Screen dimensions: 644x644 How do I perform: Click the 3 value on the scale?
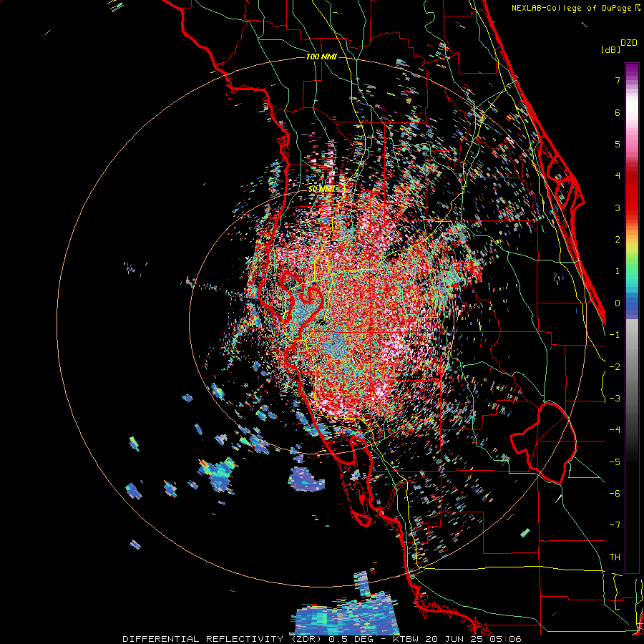(618, 208)
